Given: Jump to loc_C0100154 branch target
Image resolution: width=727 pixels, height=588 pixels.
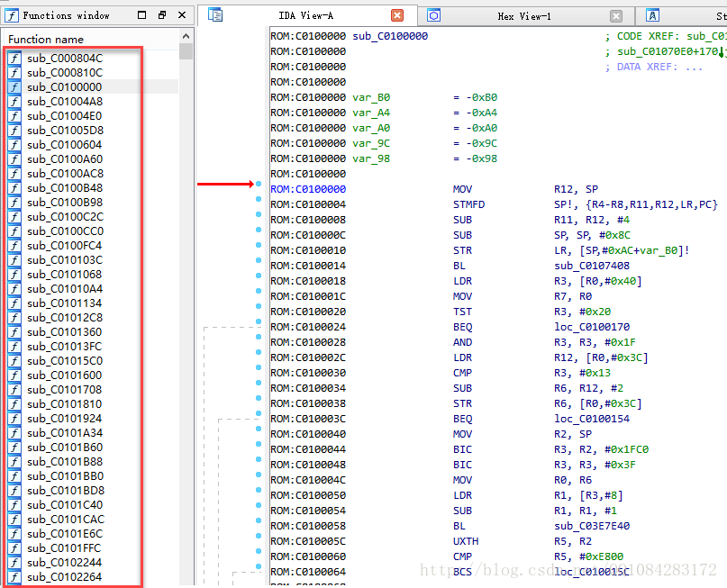Looking at the screenshot, I should click(x=592, y=418).
